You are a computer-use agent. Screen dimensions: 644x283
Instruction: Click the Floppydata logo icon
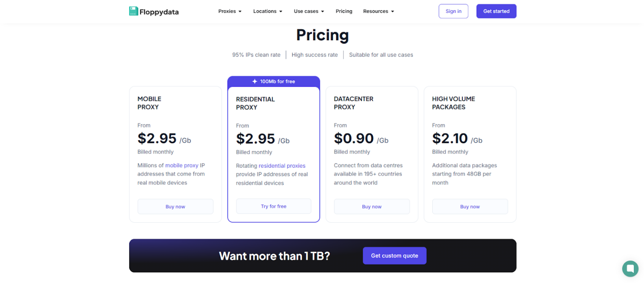point(133,11)
